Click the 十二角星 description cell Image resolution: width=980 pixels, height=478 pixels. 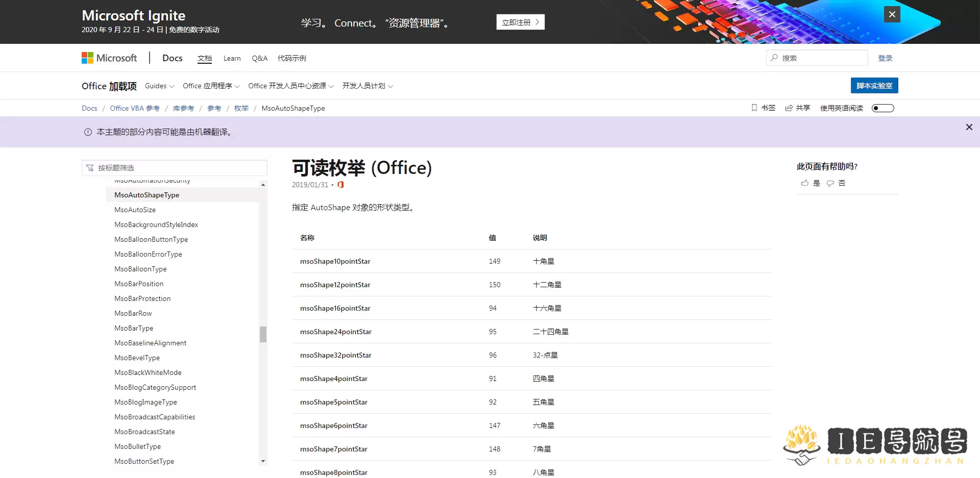[547, 285]
